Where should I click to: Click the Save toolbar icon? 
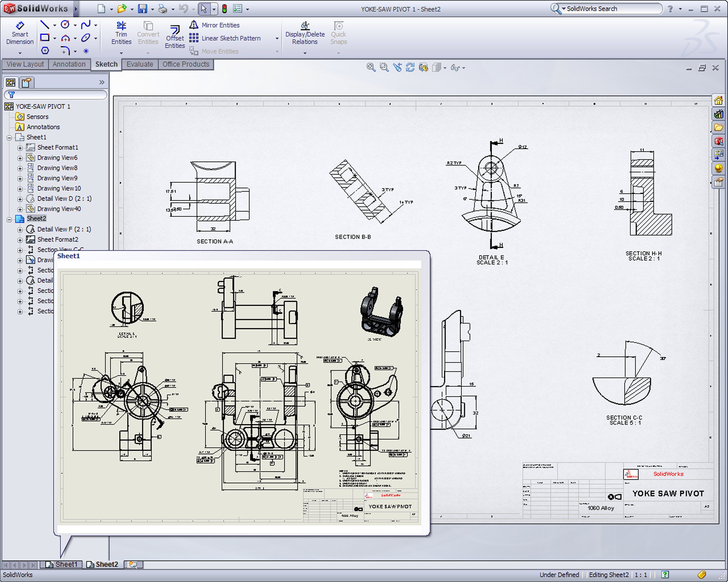(142, 9)
